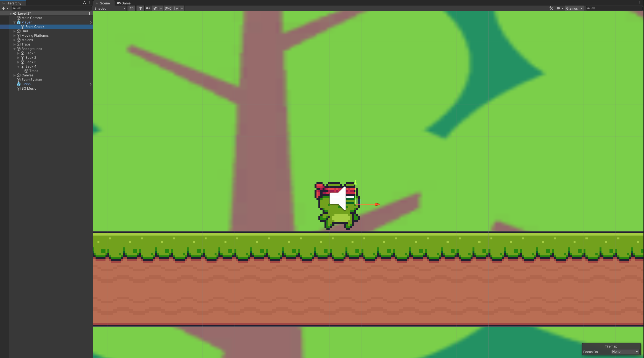
Task: Select Grid in Hierarchy
Action: tap(25, 31)
